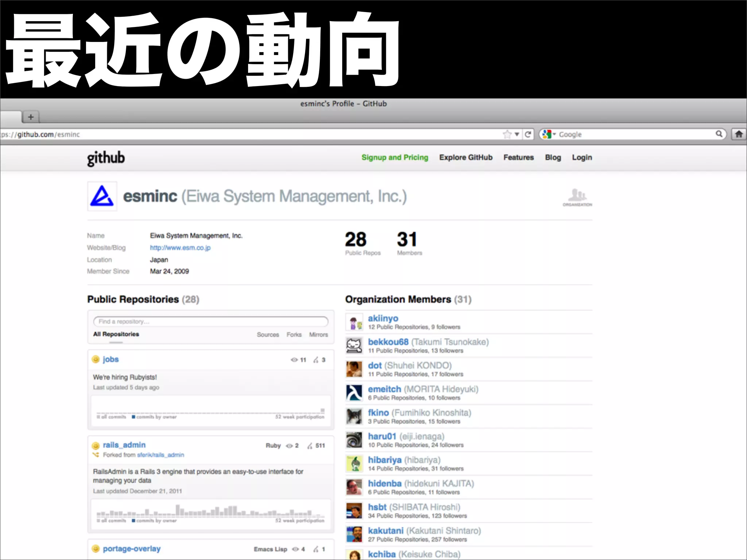
Task: Click rails_admin participation graph
Action: click(210, 514)
